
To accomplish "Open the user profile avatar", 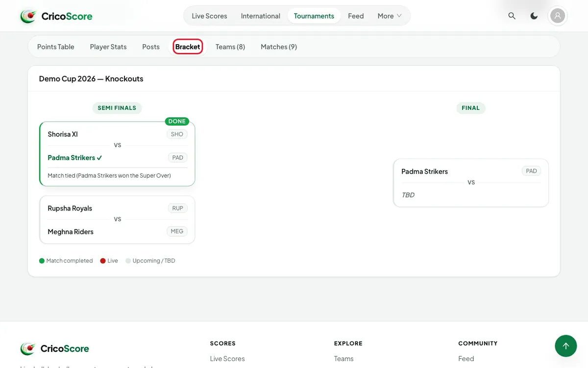I will (x=558, y=16).
